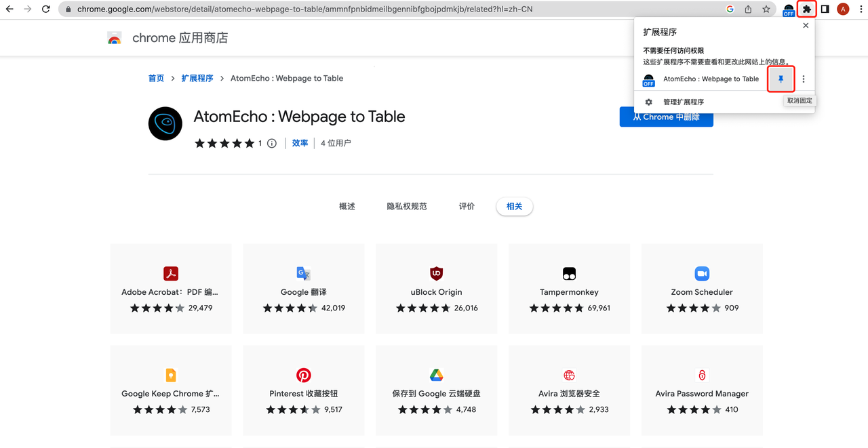The width and height of the screenshot is (868, 448).
Task: Bookmark this page with star icon
Action: pyautogui.click(x=766, y=9)
